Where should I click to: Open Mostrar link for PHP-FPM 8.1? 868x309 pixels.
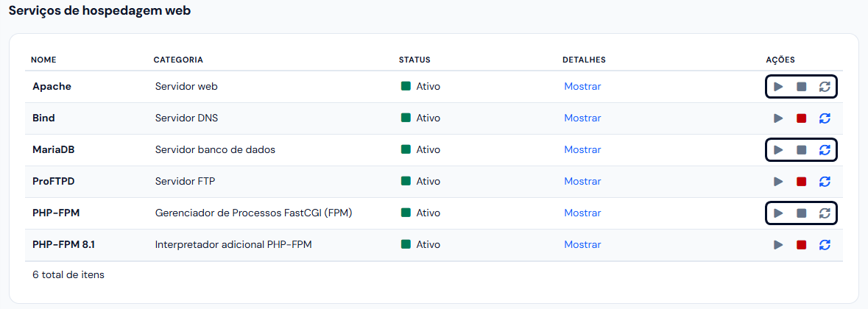582,244
